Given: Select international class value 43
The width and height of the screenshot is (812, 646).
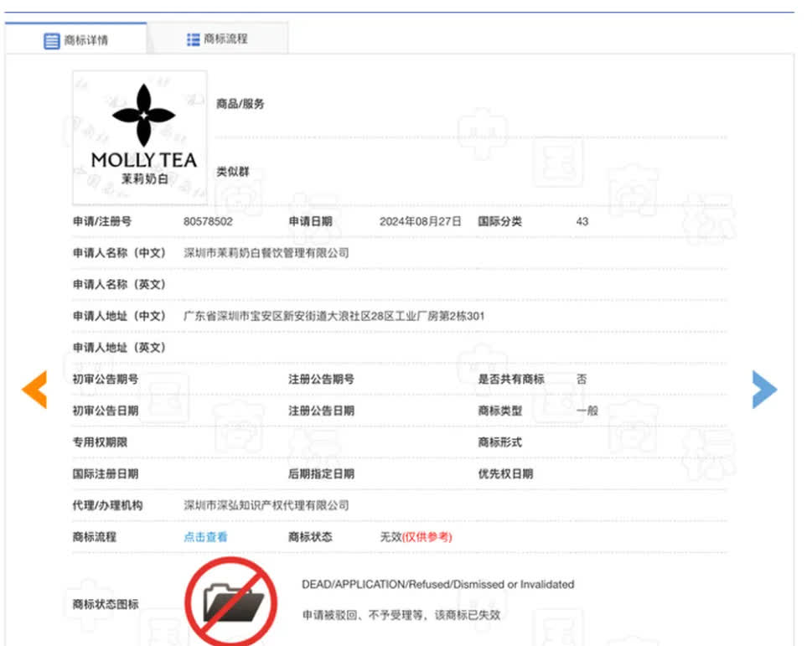Looking at the screenshot, I should 582,221.
